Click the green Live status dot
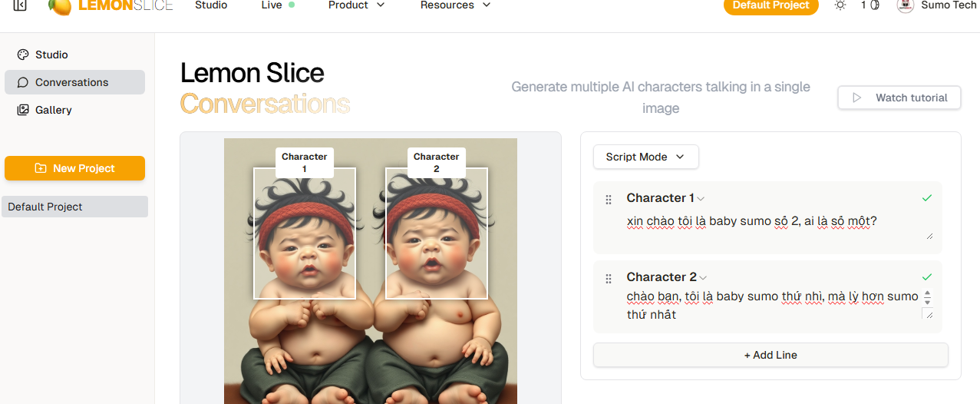The height and width of the screenshot is (404, 980). click(292, 5)
